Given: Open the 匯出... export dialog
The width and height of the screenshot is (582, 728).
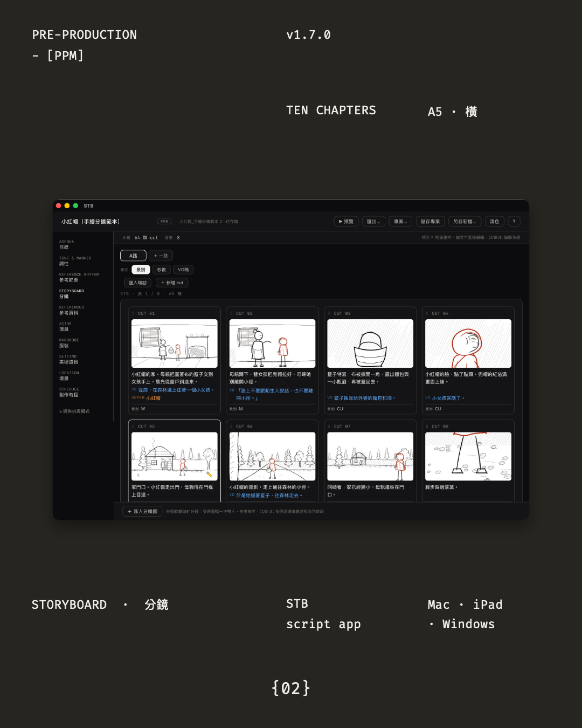Looking at the screenshot, I should pos(373,222).
